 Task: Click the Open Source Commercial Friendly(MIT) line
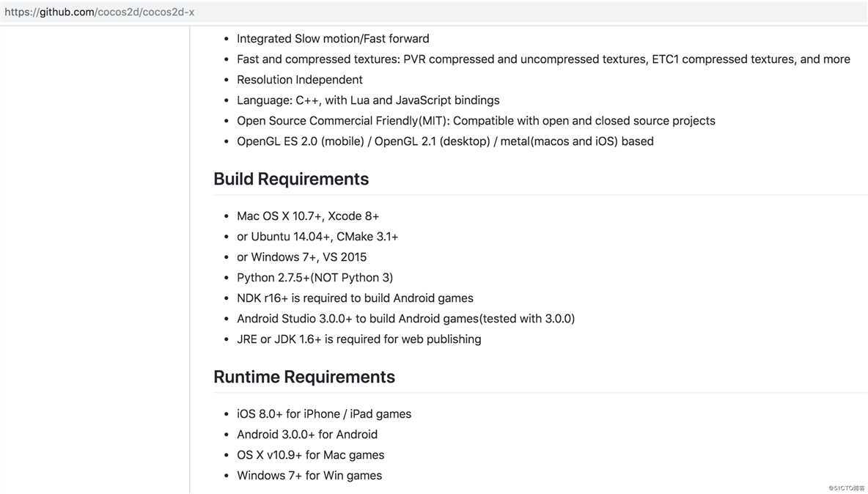pos(476,121)
